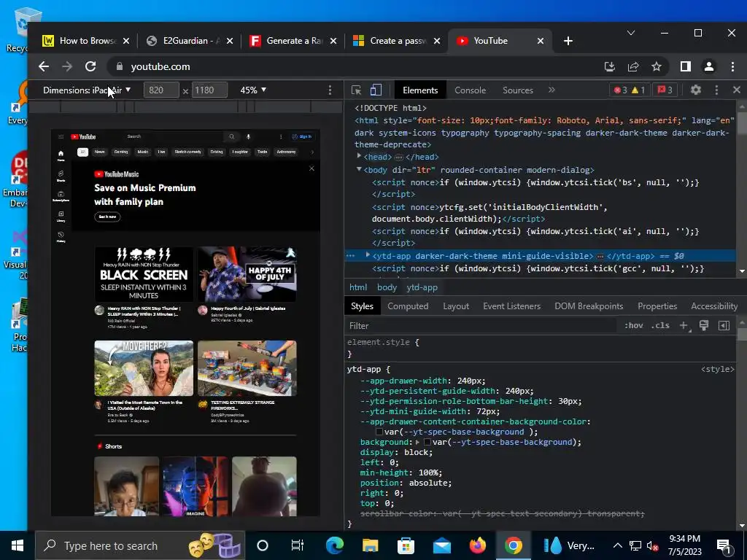Expand the ytd-app element node

368,255
